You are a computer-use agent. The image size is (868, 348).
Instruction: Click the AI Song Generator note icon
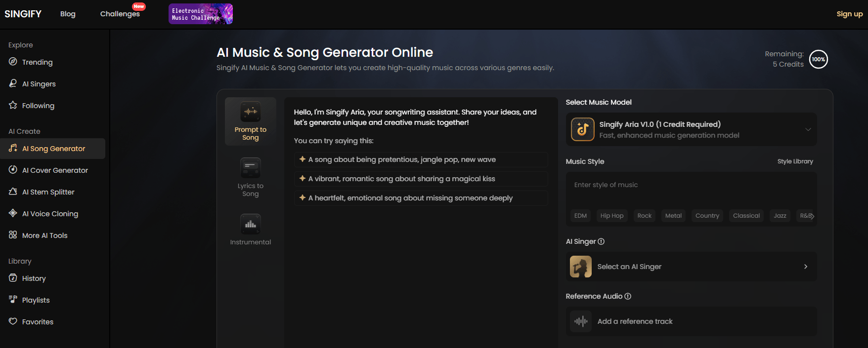(x=13, y=148)
